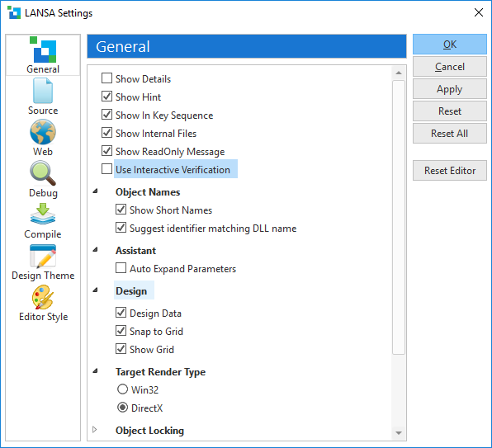Open the Web globe settings icon
Viewport: 492px width, 448px height.
[43, 132]
